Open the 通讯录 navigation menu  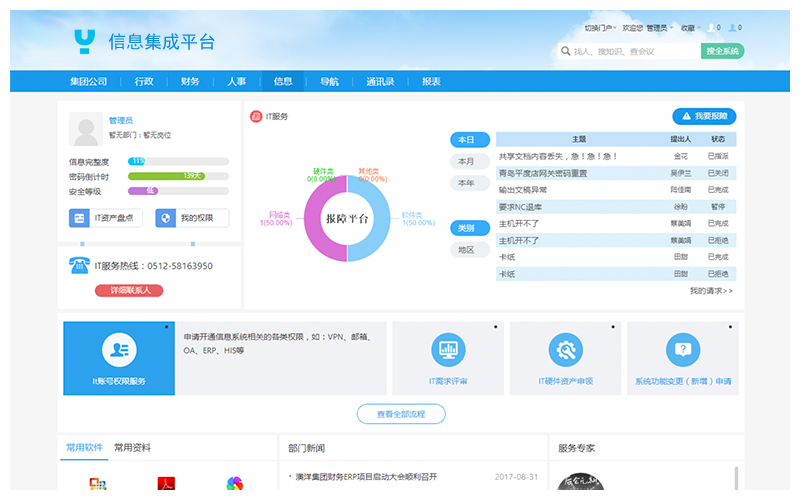point(380,82)
